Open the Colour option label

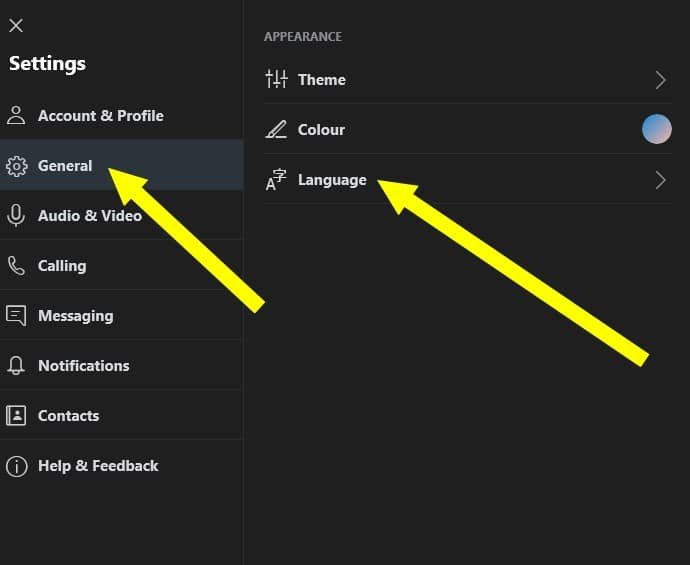tap(321, 130)
